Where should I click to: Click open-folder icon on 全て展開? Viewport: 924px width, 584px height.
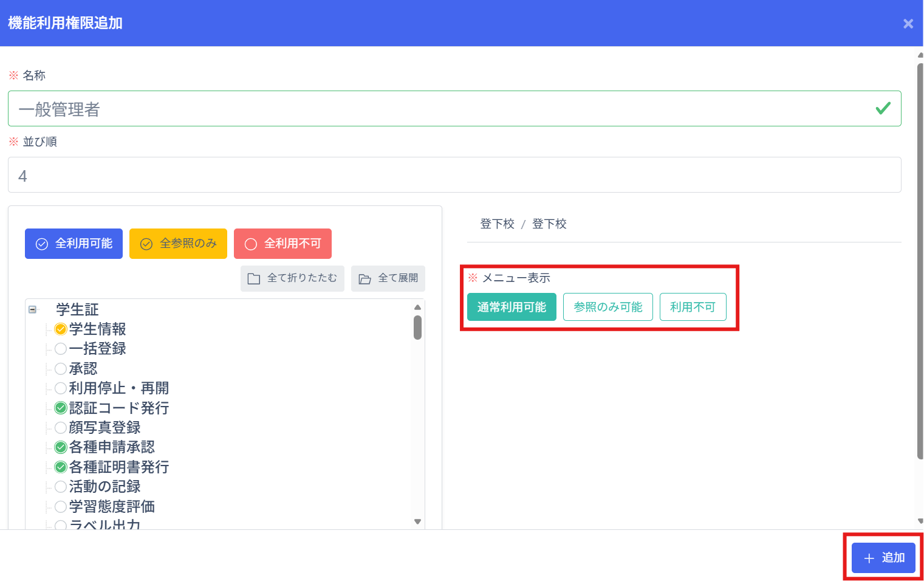(x=364, y=278)
